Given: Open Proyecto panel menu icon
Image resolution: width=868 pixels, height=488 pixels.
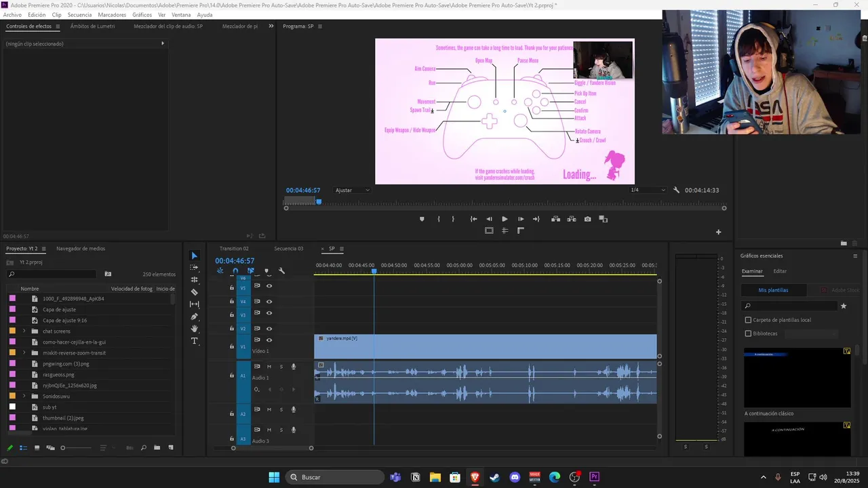Looking at the screenshot, I should [x=45, y=249].
